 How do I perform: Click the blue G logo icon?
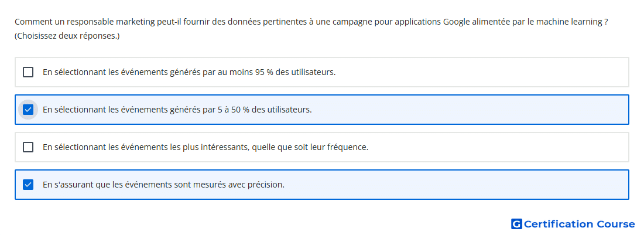pos(516,224)
